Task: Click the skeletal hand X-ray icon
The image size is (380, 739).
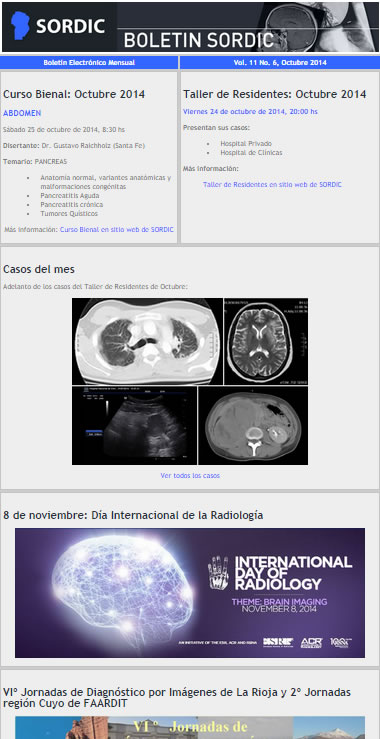Action: (218, 573)
